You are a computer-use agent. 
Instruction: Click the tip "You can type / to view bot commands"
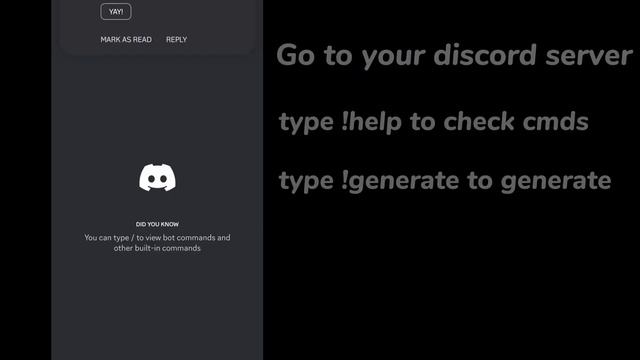[x=157, y=243]
